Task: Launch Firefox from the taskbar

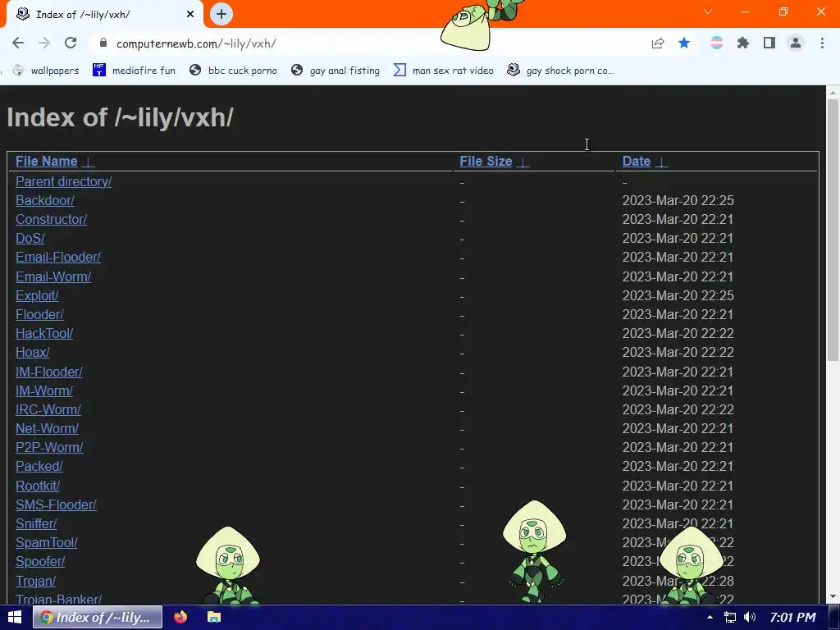Action: [x=180, y=617]
